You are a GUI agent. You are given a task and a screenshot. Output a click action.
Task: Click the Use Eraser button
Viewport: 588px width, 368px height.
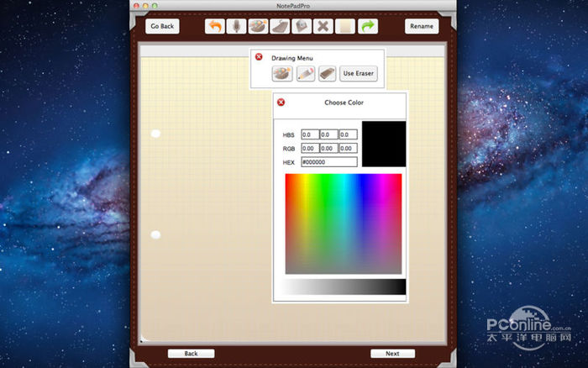point(359,74)
